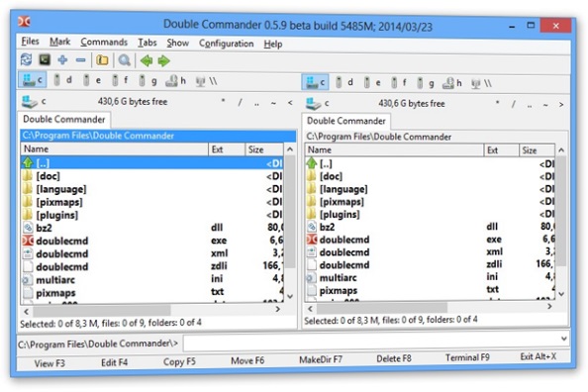Image resolution: width=588 pixels, height=392 pixels.
Task: Open the Show menu
Action: pos(178,43)
